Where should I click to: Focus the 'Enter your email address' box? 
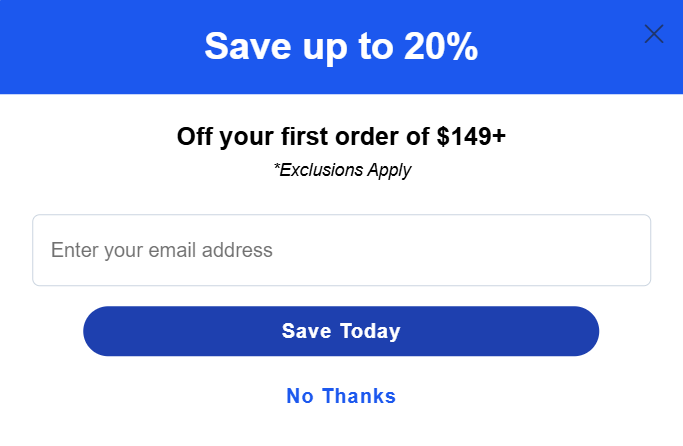point(341,250)
